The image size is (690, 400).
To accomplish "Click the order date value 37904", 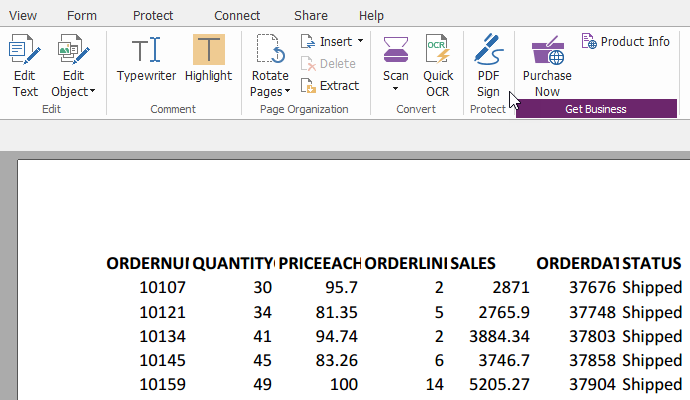I will click(592, 385).
